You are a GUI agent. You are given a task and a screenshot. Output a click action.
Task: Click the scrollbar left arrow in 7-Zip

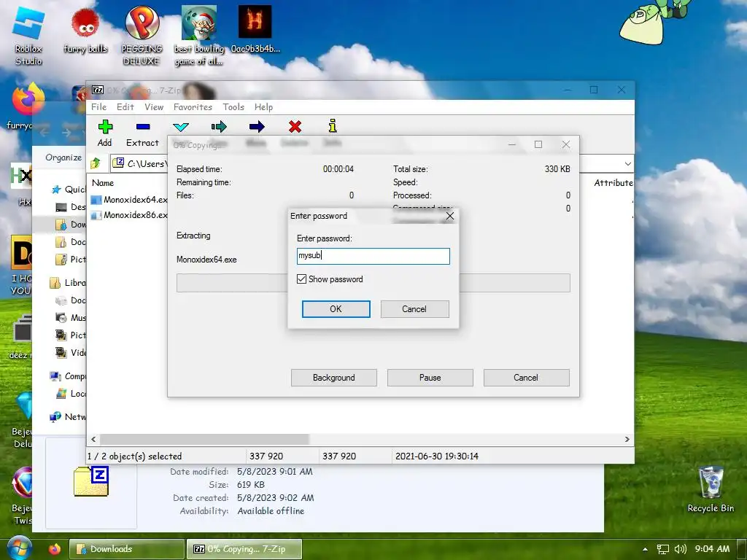[93, 439]
